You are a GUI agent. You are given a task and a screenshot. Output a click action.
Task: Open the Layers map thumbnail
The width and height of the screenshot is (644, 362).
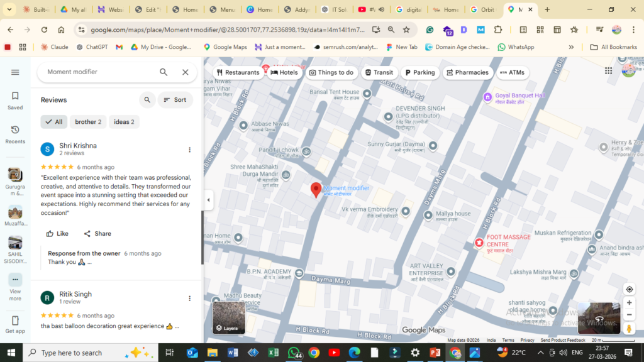point(228,318)
